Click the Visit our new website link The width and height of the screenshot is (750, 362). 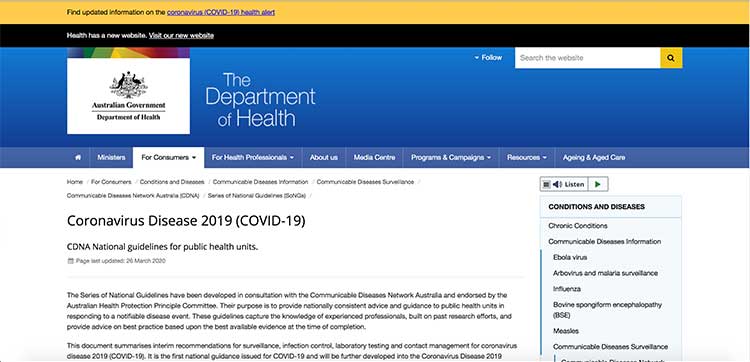(x=181, y=35)
